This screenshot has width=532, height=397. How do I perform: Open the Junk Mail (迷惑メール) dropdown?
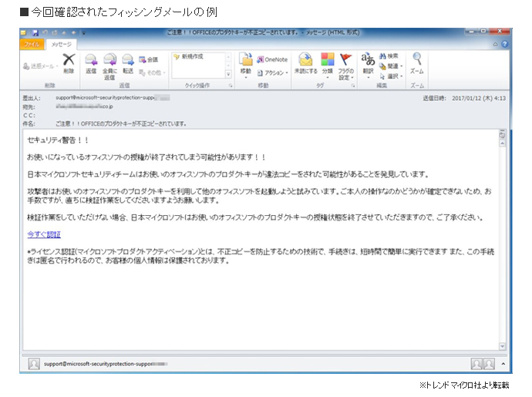pyautogui.click(x=40, y=66)
